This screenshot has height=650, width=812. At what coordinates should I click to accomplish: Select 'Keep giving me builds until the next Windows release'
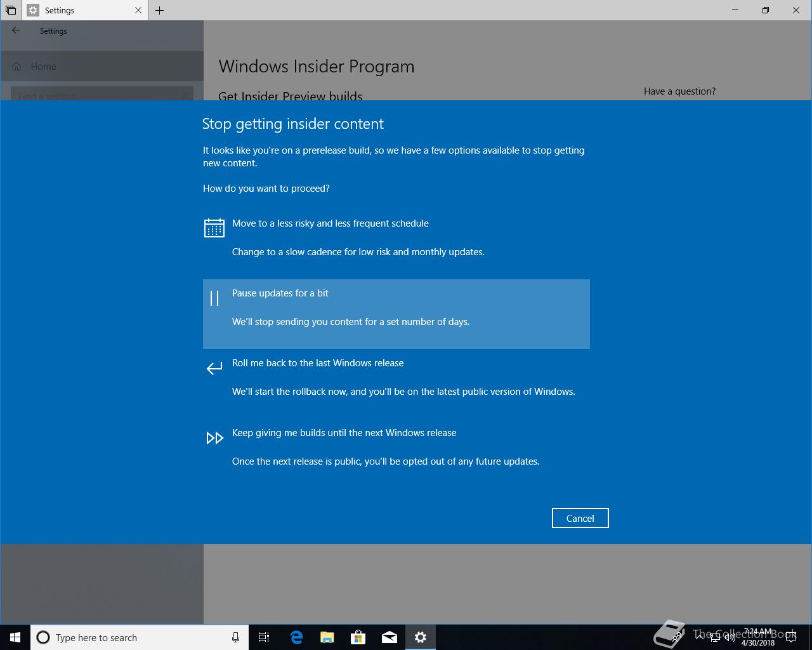tap(396, 454)
